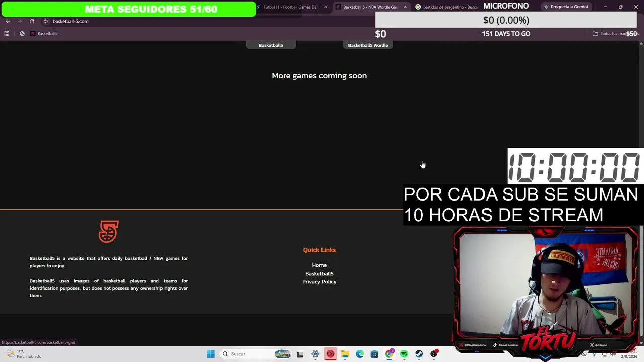The height and width of the screenshot is (362, 644).
Task: Open Task View from the taskbar
Action: (x=300, y=354)
